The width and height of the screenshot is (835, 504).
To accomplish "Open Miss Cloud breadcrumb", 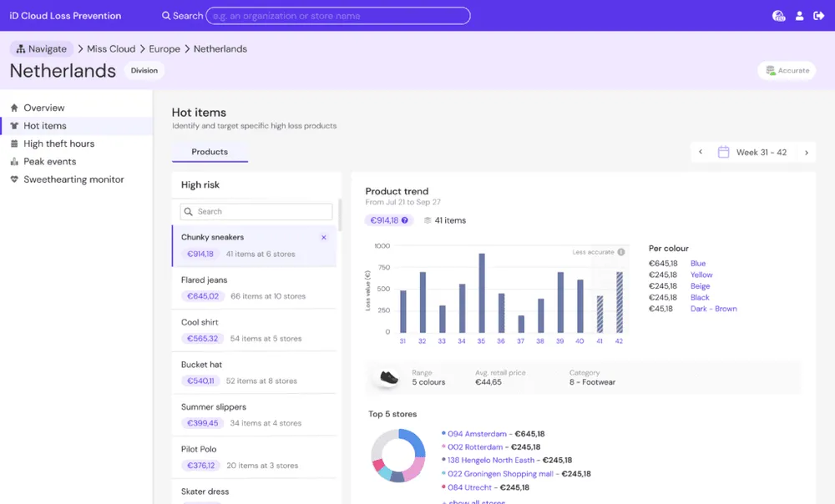I will [111, 49].
